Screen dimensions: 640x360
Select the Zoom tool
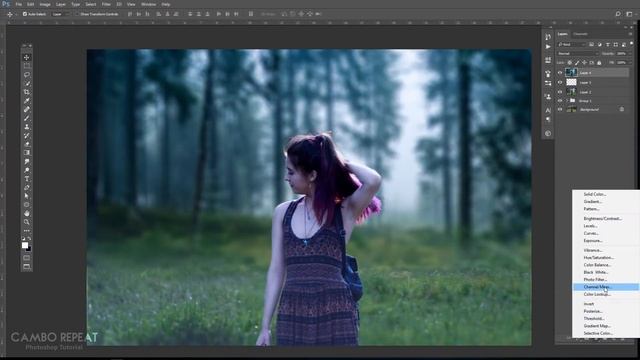27,222
